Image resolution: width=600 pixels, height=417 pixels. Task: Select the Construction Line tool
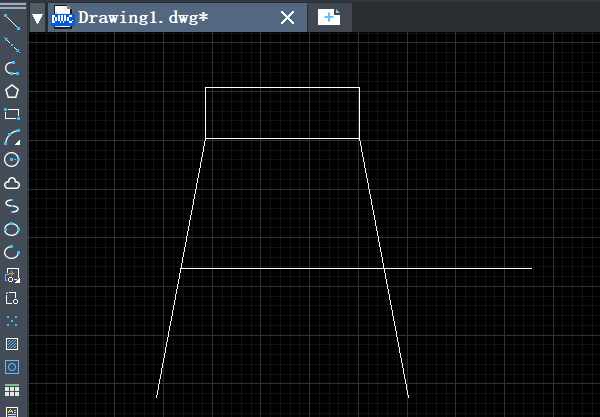tap(12, 45)
